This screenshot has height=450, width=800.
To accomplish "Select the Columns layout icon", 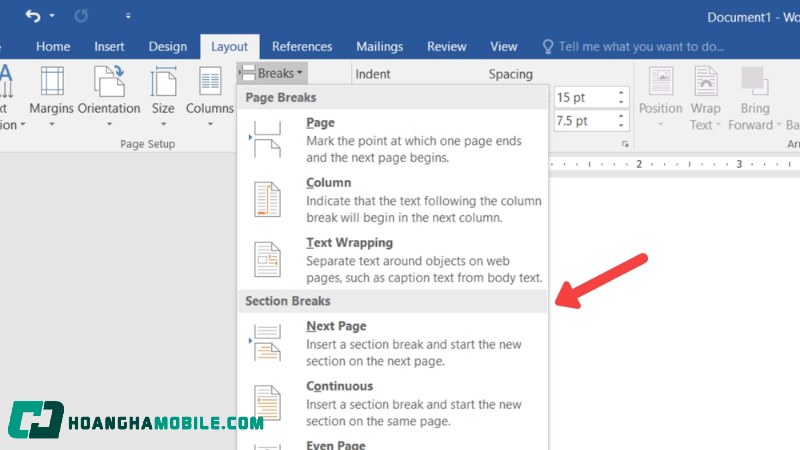I will [210, 84].
